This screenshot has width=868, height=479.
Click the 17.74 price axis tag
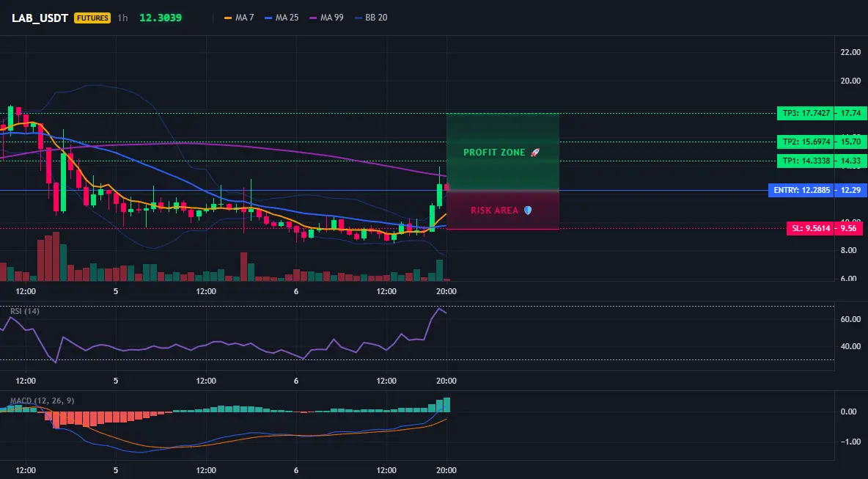point(850,113)
